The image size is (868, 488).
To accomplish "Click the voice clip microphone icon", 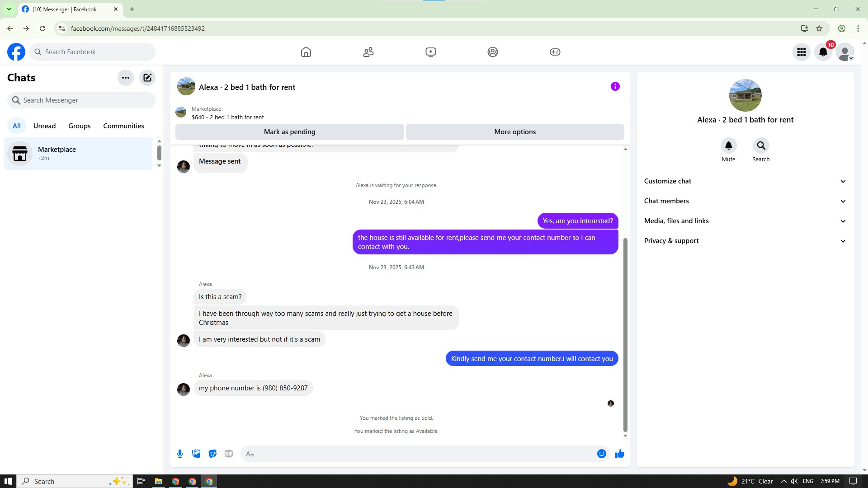I will click(x=180, y=454).
